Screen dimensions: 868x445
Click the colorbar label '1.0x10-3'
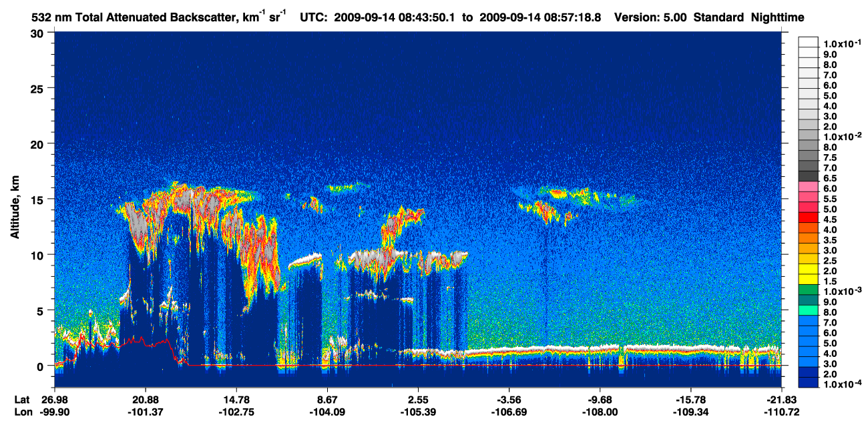[x=841, y=292]
